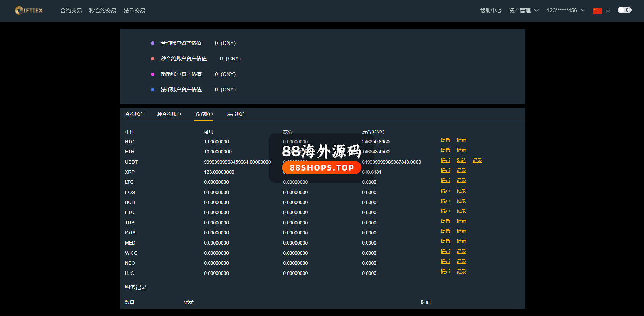Image resolution: width=644 pixels, height=316 pixels.
Task: Expand the 资产管理 dropdown menu
Action: point(523,11)
